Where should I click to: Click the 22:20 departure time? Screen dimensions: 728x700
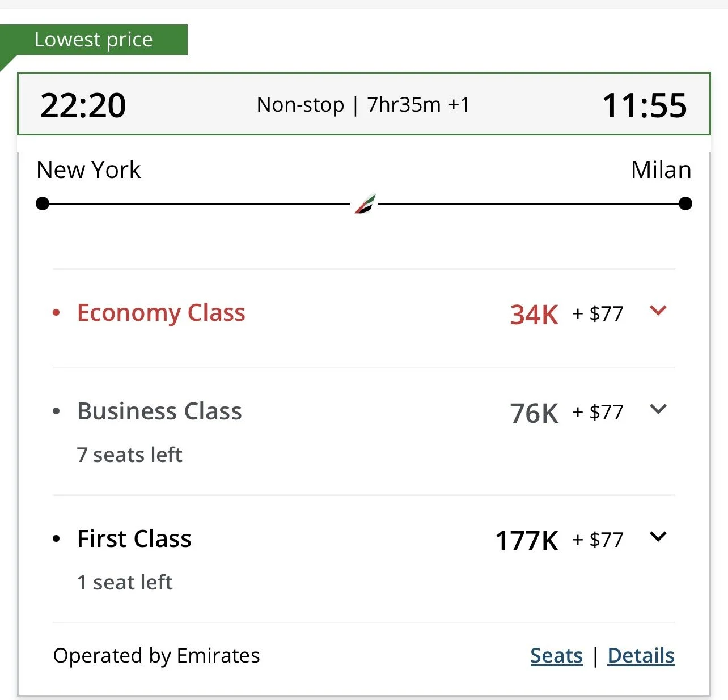[83, 105]
